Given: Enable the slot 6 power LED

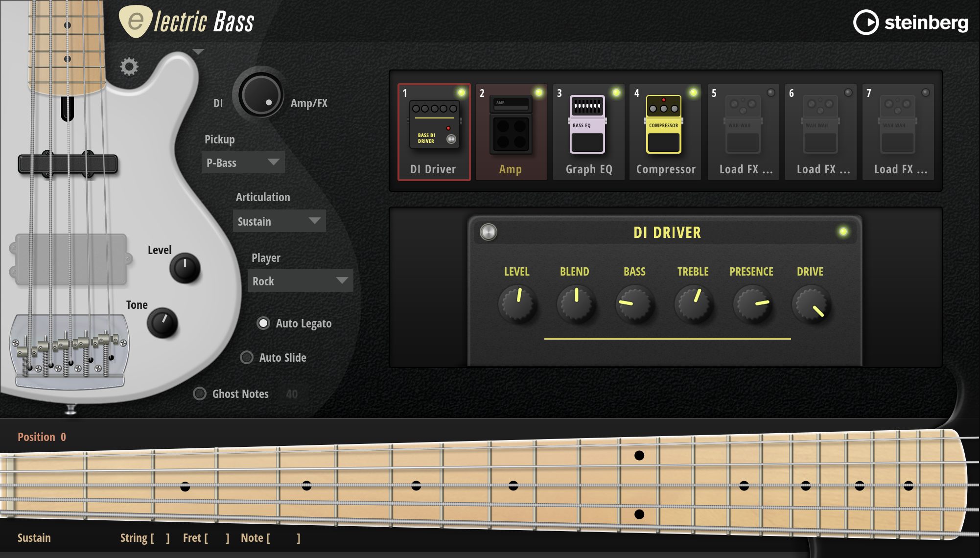Looking at the screenshot, I should point(848,93).
